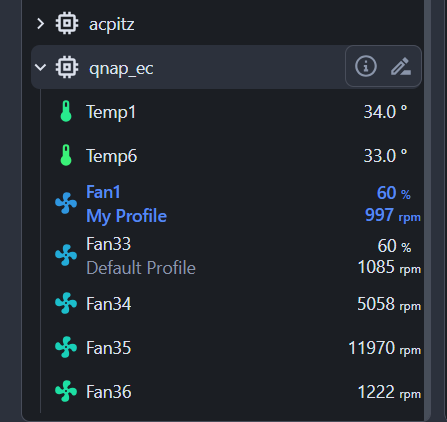The width and height of the screenshot is (447, 422).
Task: Open the qnap_ec device info icon
Action: pyautogui.click(x=366, y=66)
